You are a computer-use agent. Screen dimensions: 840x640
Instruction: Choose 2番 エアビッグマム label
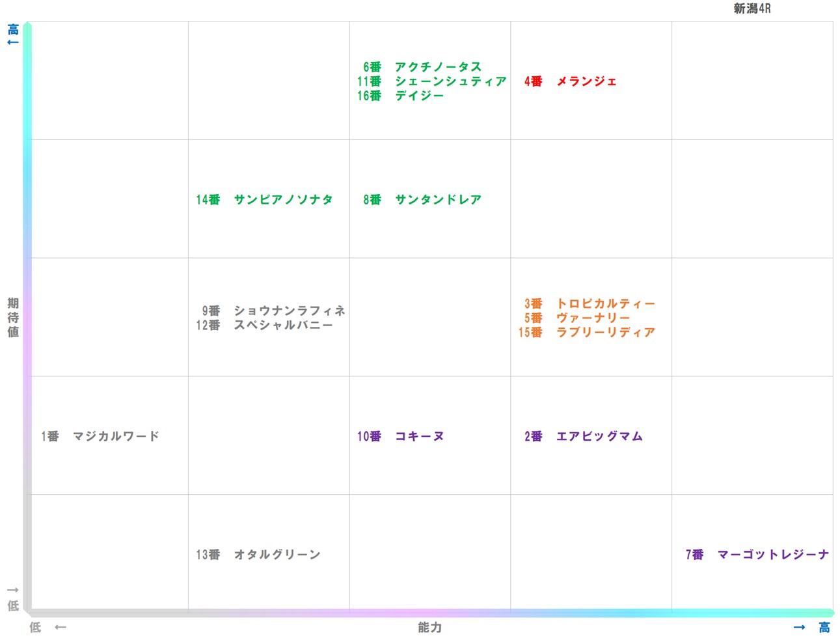tap(584, 436)
